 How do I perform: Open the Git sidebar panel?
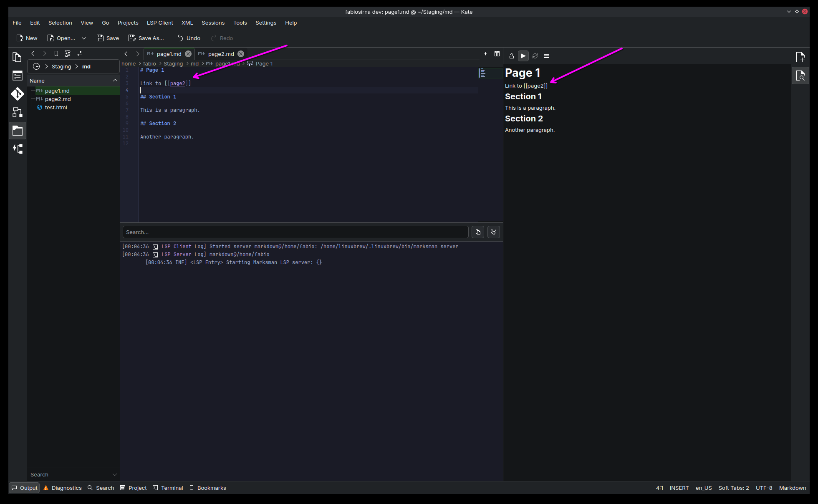(x=17, y=94)
